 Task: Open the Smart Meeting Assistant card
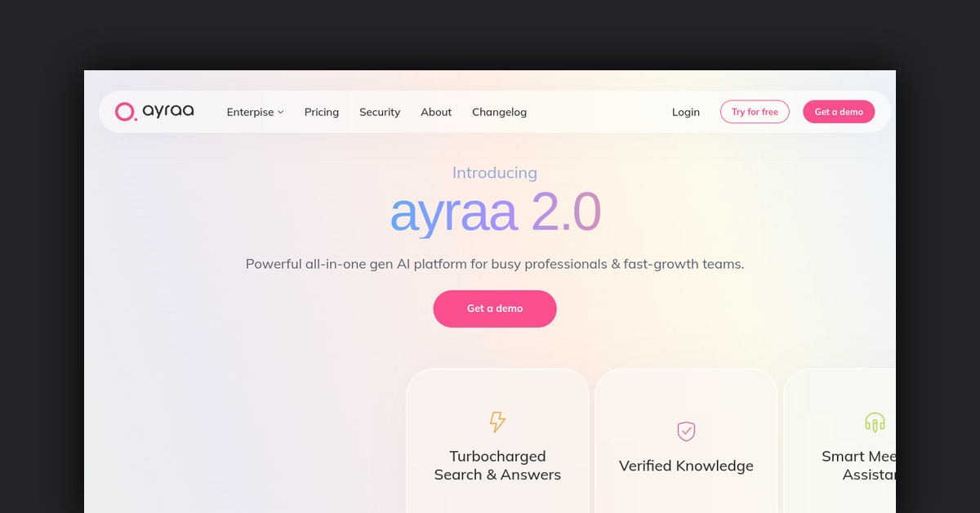tap(840, 441)
